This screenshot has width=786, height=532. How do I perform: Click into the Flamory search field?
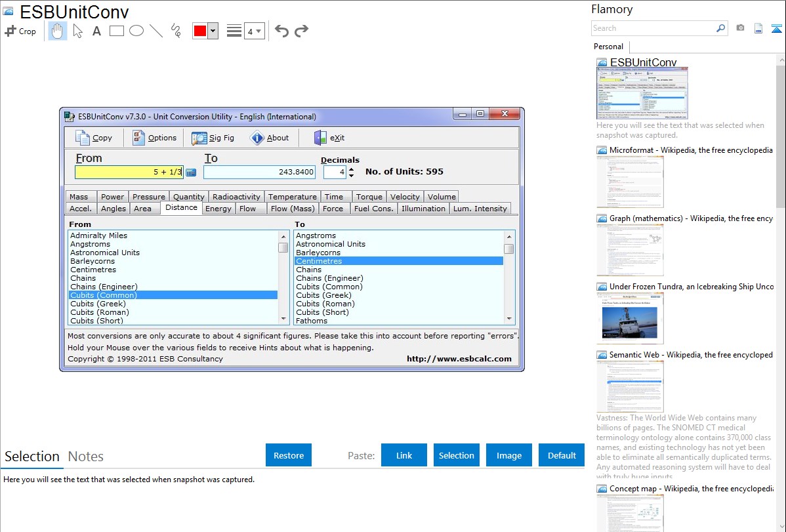pos(653,28)
